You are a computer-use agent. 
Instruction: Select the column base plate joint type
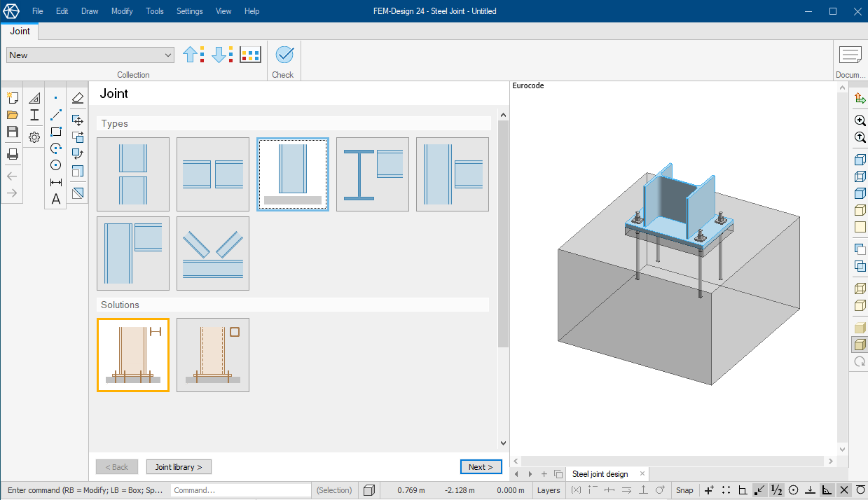[x=293, y=174]
